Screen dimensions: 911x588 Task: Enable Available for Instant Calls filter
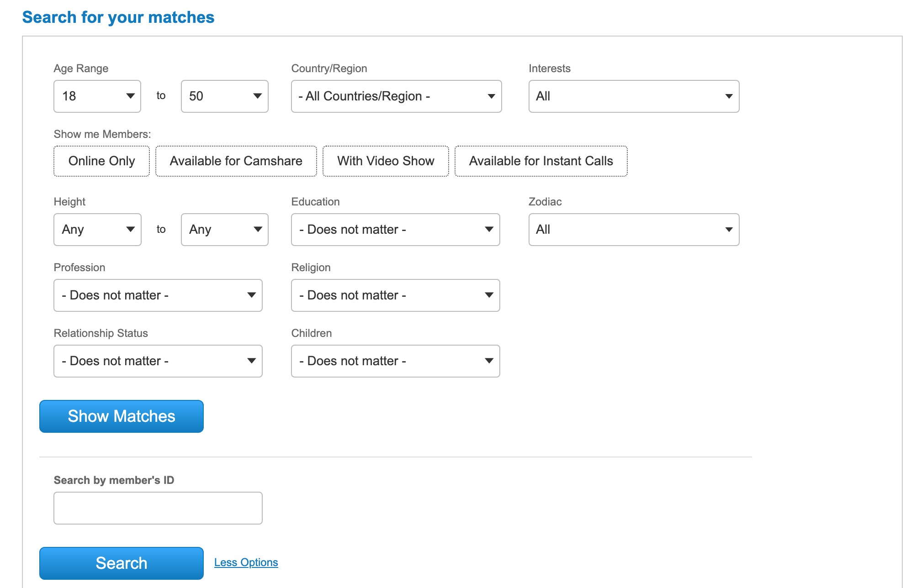[x=540, y=161]
